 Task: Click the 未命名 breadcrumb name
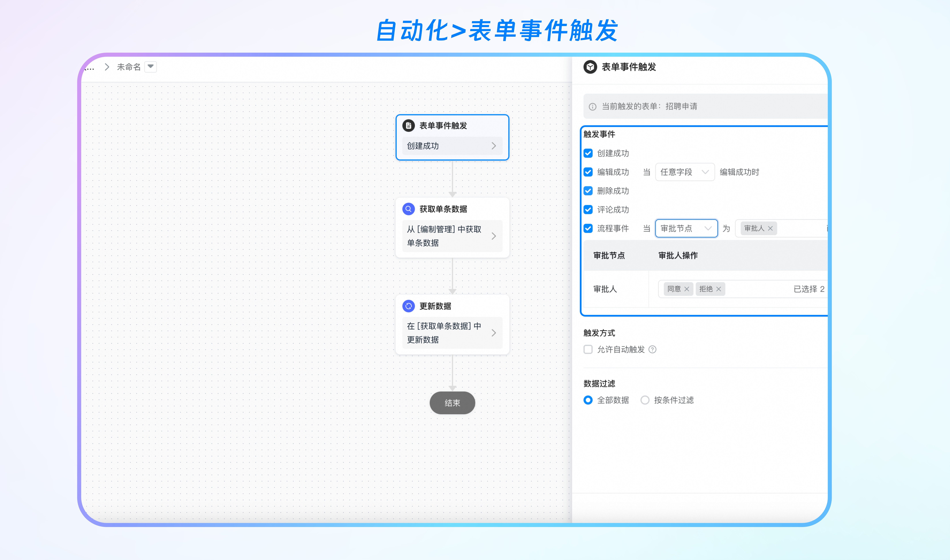129,67
